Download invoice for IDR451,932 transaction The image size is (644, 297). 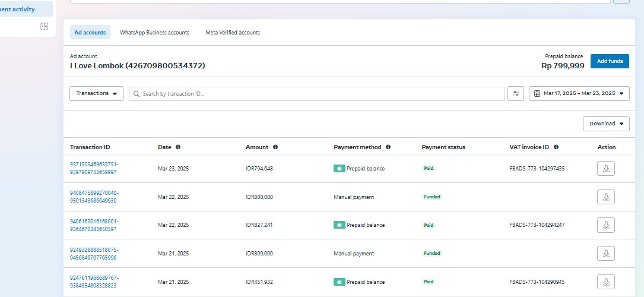pyautogui.click(x=605, y=282)
